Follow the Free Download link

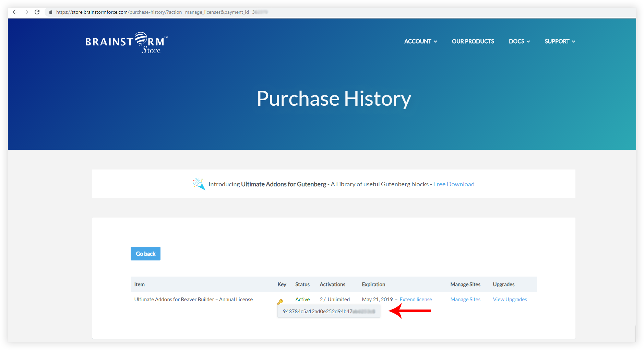[454, 184]
